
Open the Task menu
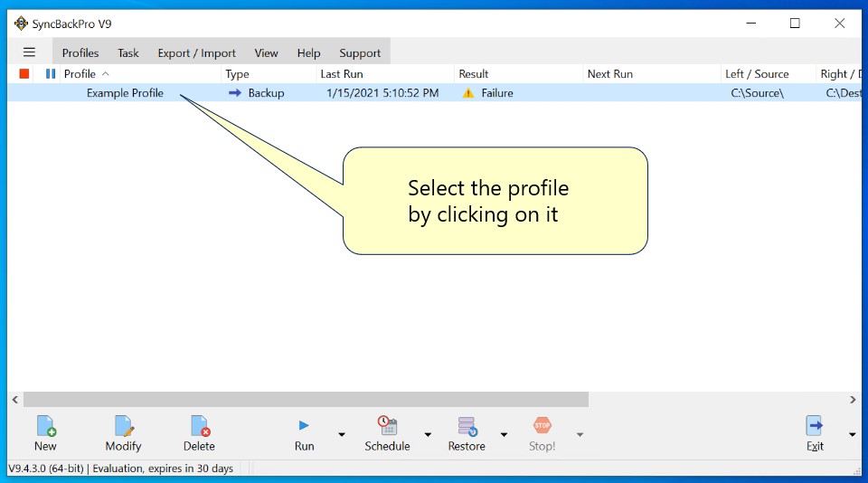(x=127, y=53)
